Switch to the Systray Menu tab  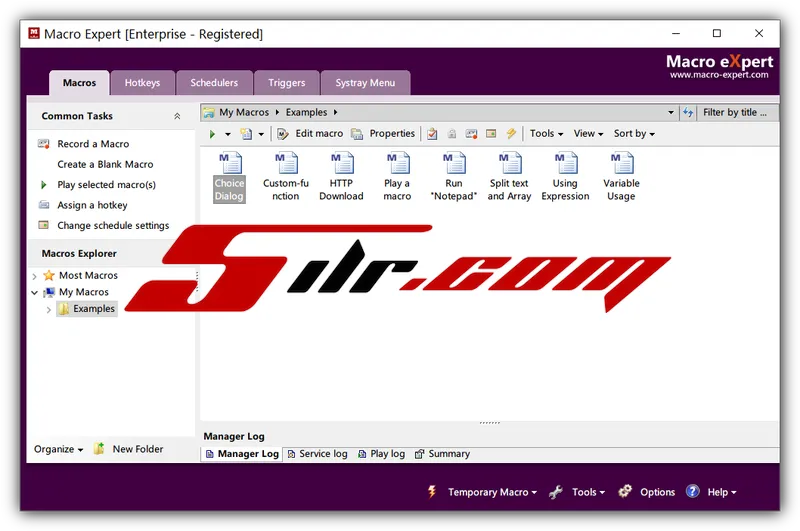tap(365, 83)
